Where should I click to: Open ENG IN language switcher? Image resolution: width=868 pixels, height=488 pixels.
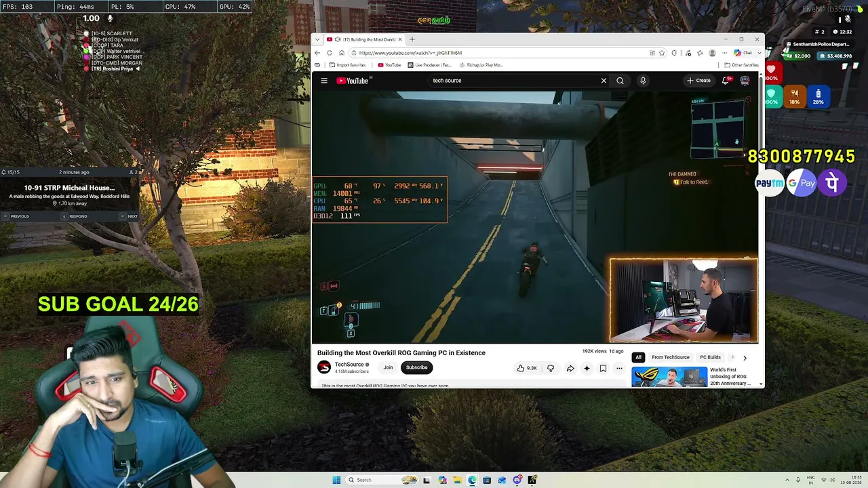tap(811, 480)
